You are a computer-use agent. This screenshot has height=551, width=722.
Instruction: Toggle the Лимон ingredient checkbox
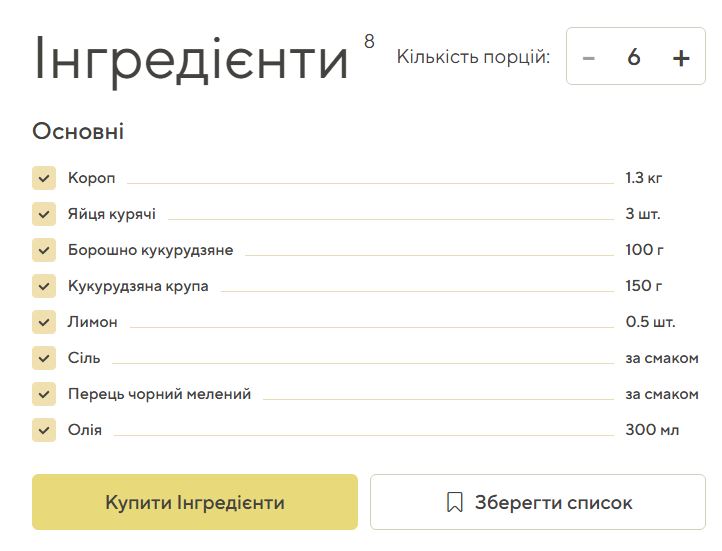point(44,322)
